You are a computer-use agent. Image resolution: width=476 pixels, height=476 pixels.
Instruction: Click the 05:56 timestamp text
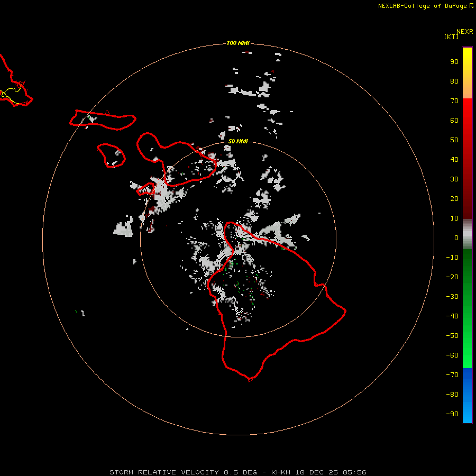354,472
